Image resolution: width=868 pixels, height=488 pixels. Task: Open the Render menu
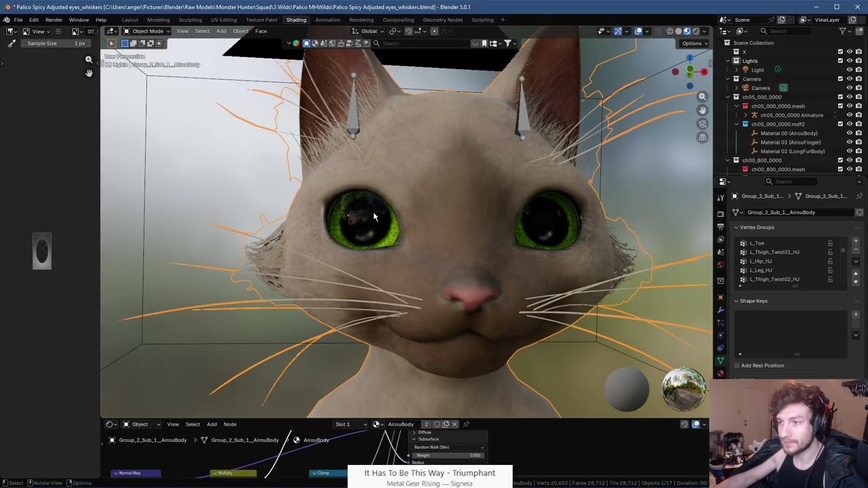click(x=54, y=20)
